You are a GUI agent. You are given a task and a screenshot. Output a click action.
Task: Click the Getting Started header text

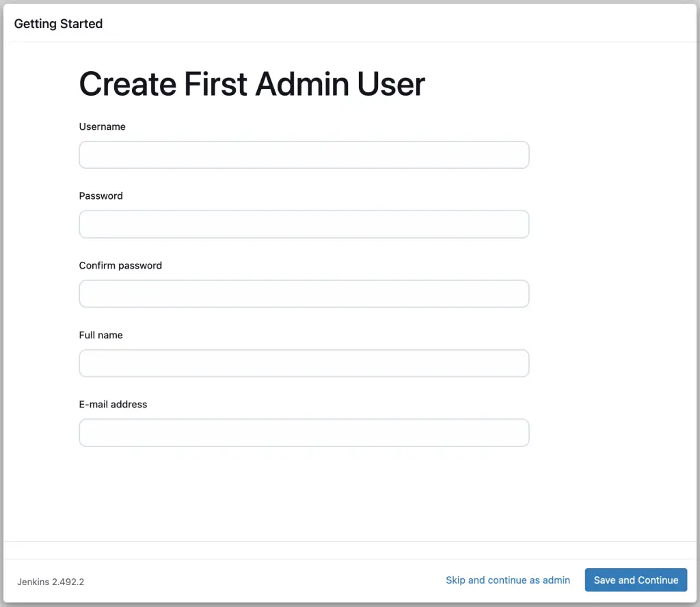point(57,23)
